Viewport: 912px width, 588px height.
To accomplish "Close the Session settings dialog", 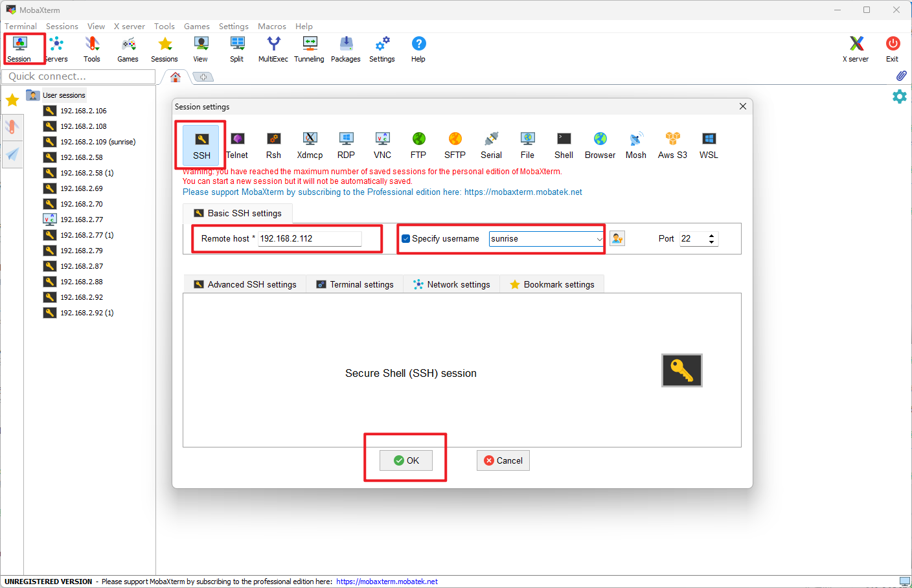I will click(x=743, y=106).
